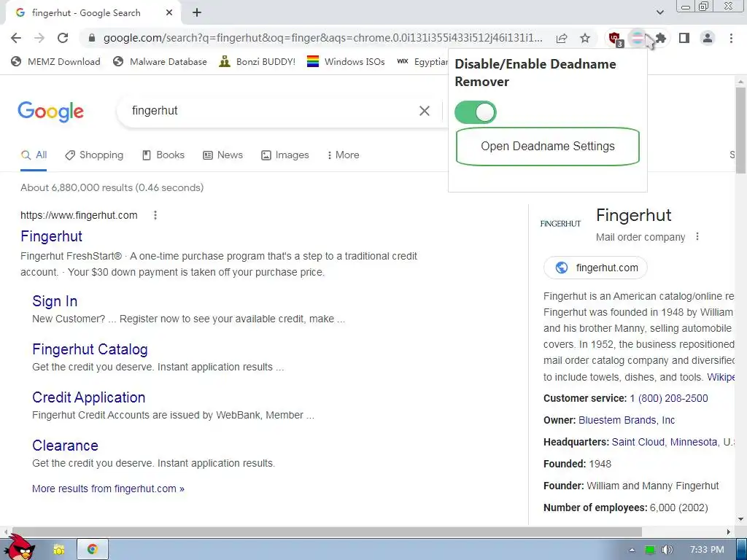Open the Credit Application sitelink
747x560 pixels.
[x=88, y=397]
